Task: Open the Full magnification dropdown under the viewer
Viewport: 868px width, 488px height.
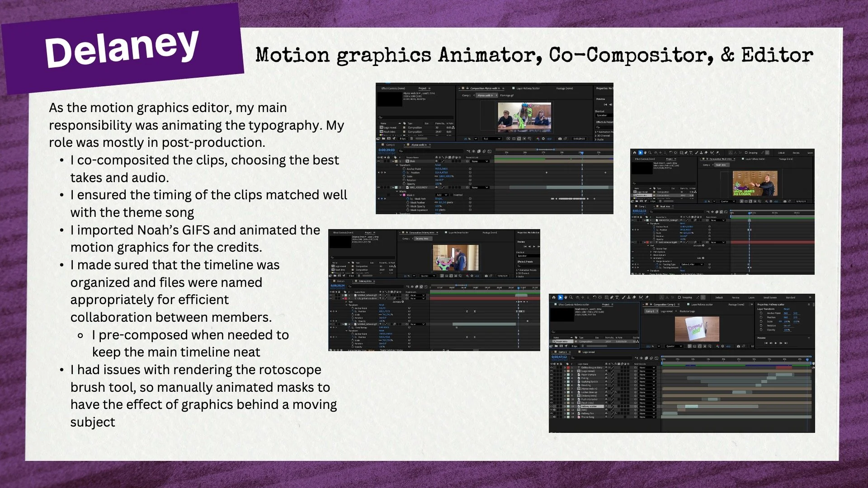Action: pos(493,139)
